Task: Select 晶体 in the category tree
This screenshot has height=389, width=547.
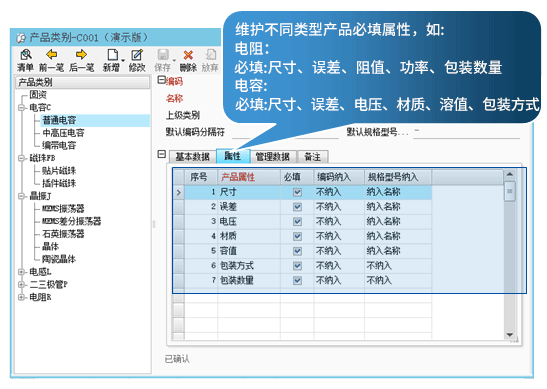Action: click(50, 246)
